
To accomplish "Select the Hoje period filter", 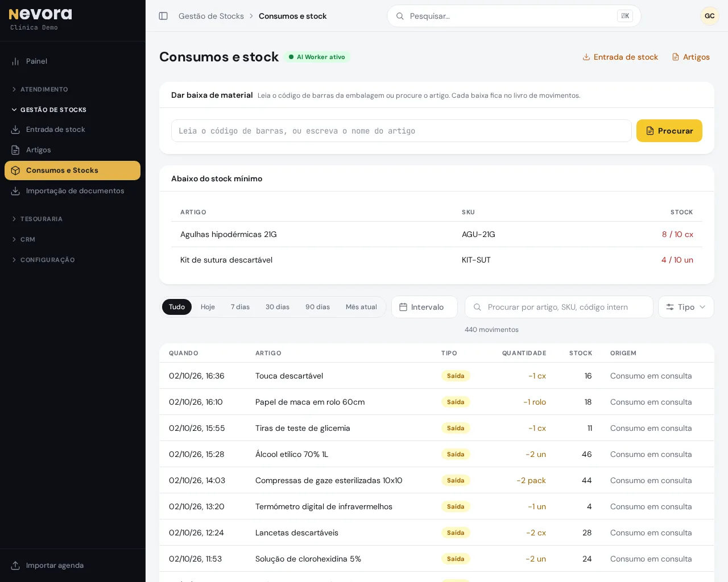I will click(x=208, y=307).
